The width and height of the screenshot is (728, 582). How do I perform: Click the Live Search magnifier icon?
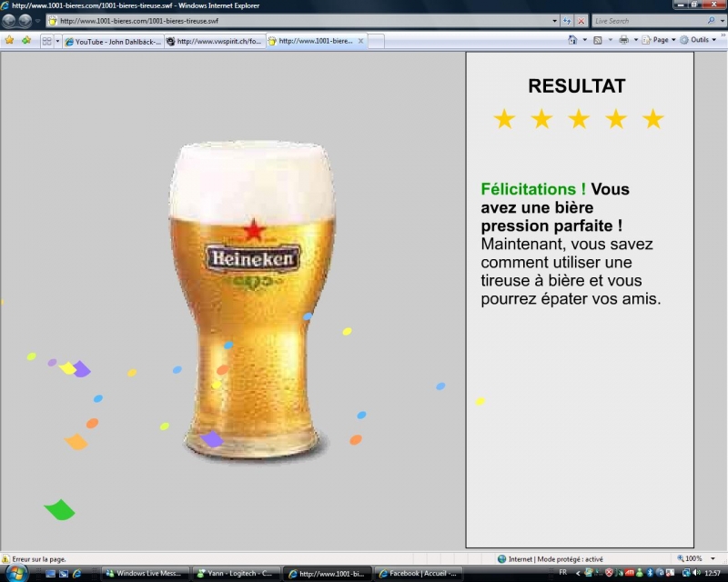[x=711, y=20]
